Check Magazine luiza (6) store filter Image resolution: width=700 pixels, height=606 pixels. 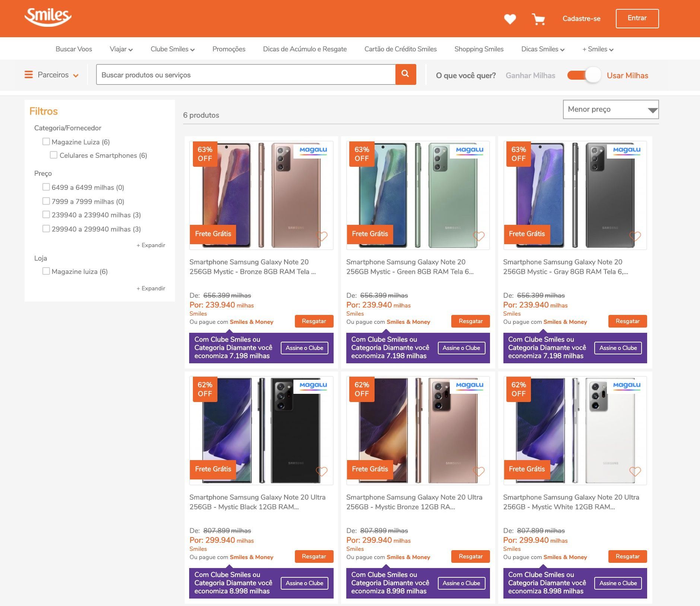[46, 271]
